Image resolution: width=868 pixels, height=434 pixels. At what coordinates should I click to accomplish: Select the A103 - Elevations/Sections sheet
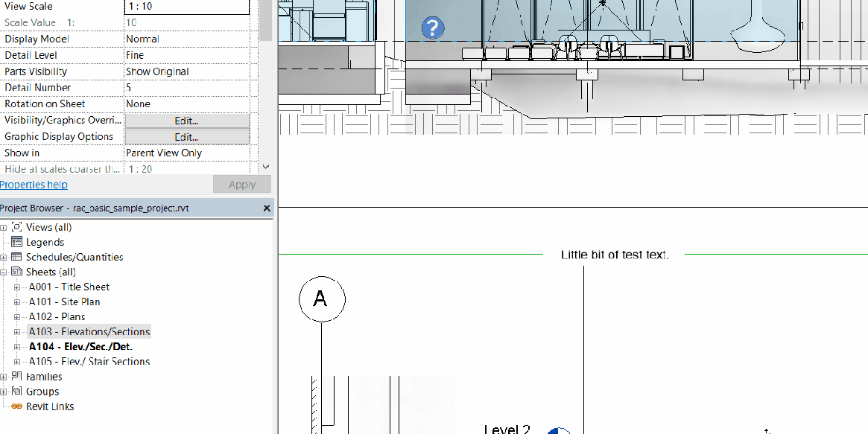pos(89,331)
